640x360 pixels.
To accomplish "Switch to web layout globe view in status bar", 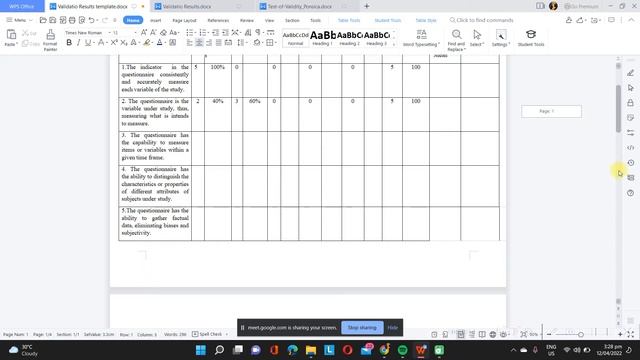I will [x=493, y=334].
